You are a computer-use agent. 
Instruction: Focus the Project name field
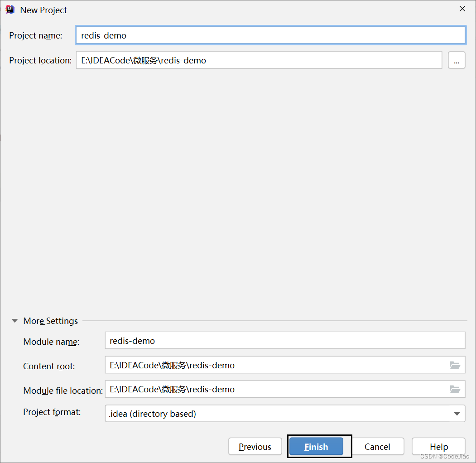270,35
